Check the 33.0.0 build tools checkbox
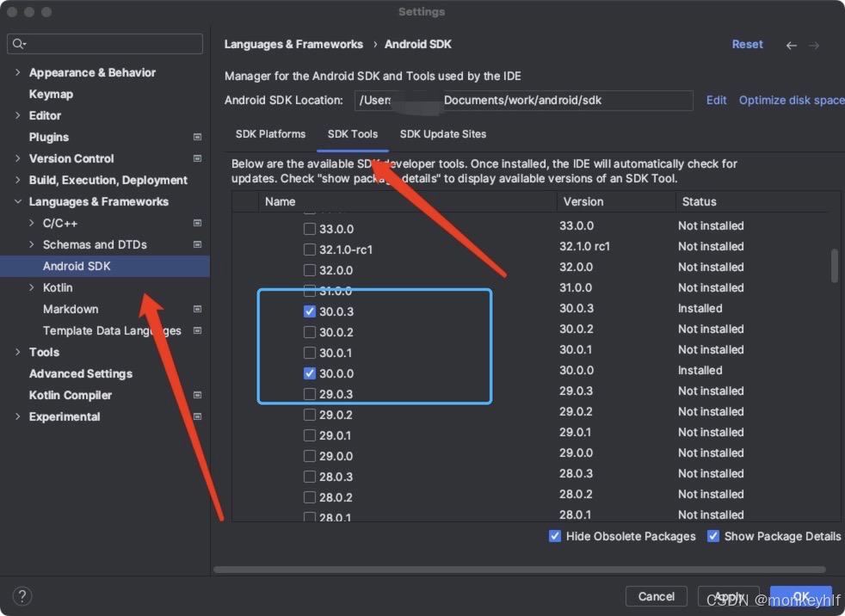This screenshot has height=616, width=845. point(309,229)
